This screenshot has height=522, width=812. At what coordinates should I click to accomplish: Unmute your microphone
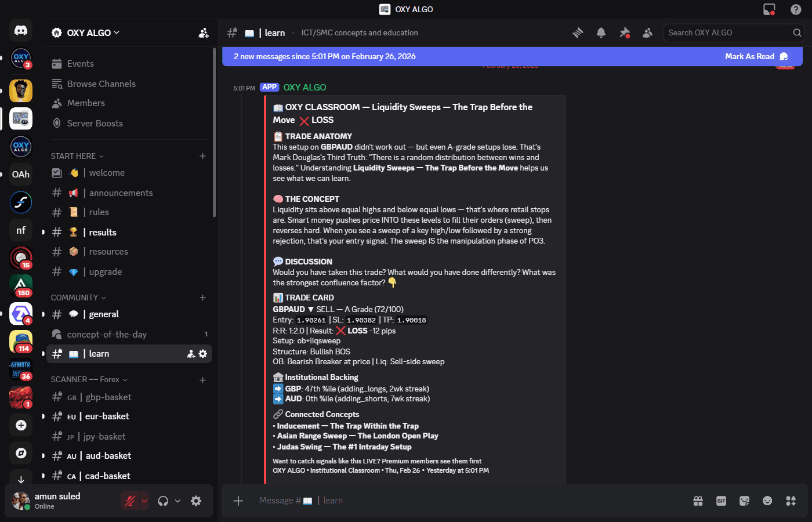tap(130, 500)
